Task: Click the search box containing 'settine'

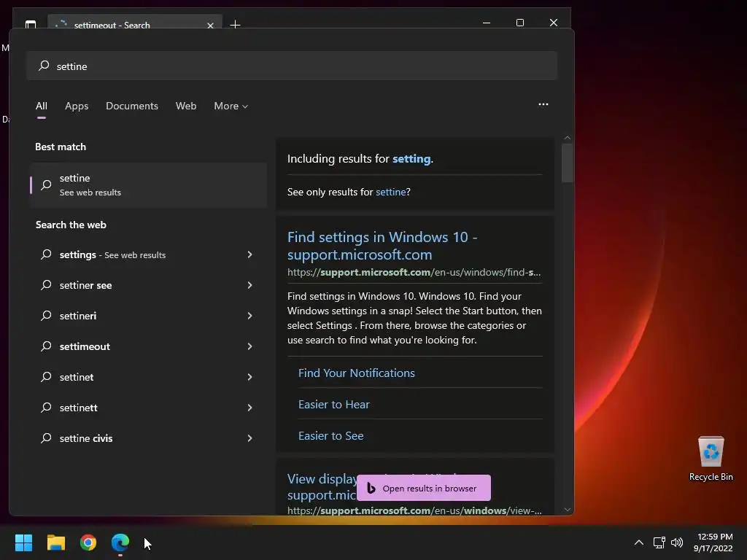Action: tap(292, 66)
